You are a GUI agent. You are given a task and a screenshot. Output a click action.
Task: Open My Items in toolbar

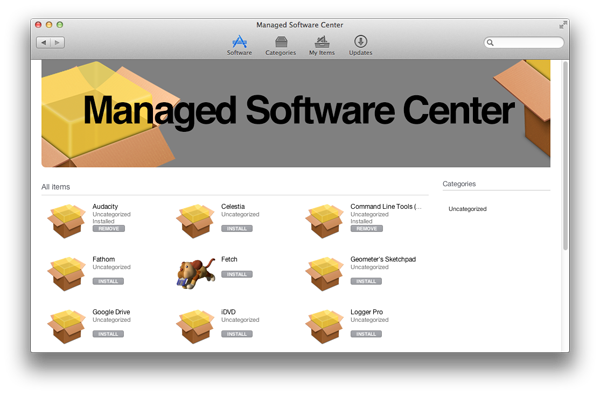coord(322,45)
